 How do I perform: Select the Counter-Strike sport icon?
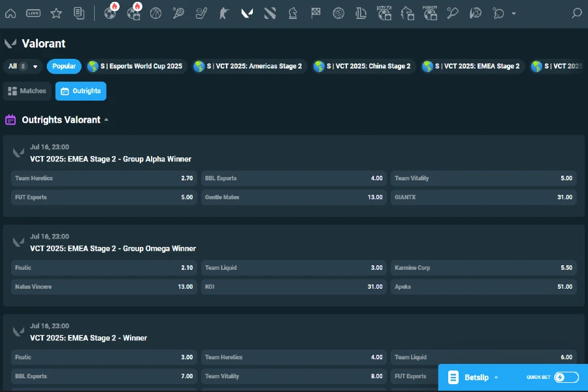(x=224, y=12)
